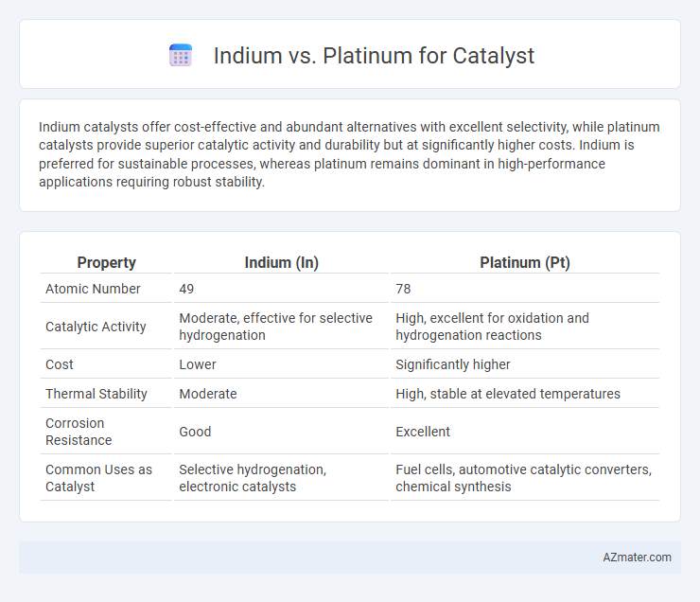This screenshot has width=700, height=602.
Task: Select the 'Indium (In)' column header
Action: click(x=281, y=262)
